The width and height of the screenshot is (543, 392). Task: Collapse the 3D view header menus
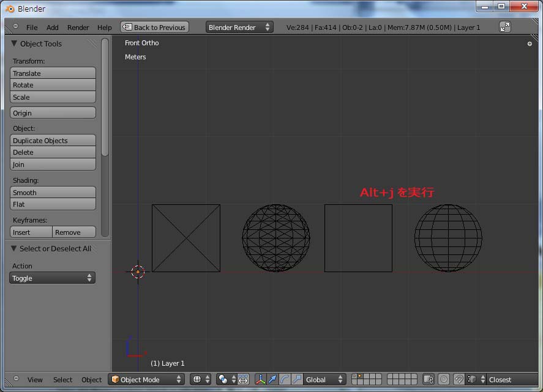click(17, 378)
